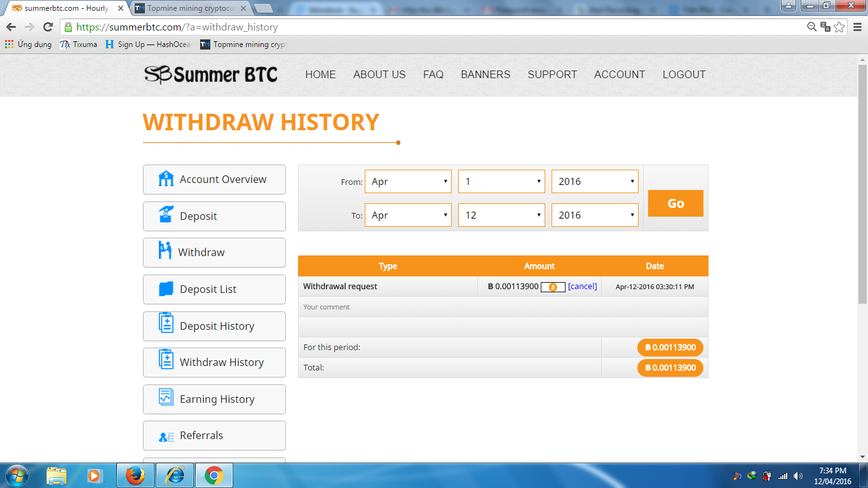Click the green padlock security icon
This screenshot has height=488, width=868.
(x=68, y=27)
